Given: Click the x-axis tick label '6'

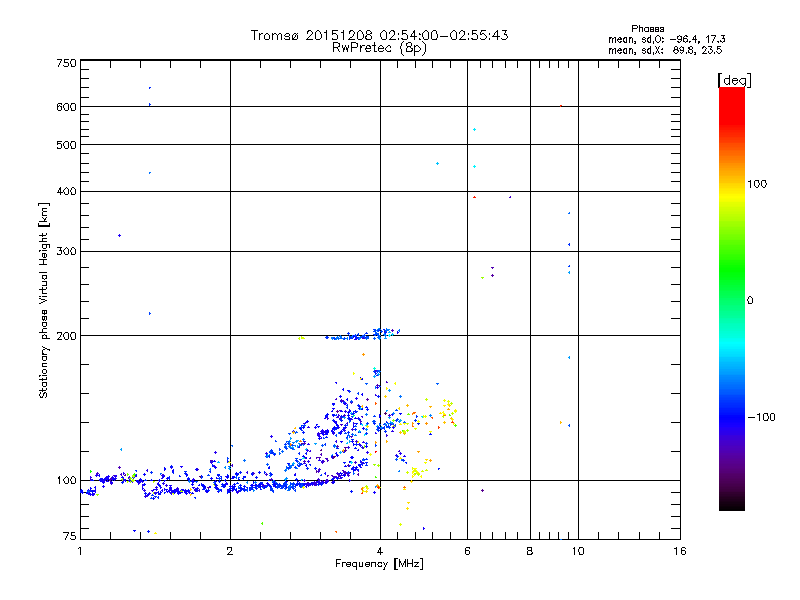Looking at the screenshot, I should click(467, 551).
